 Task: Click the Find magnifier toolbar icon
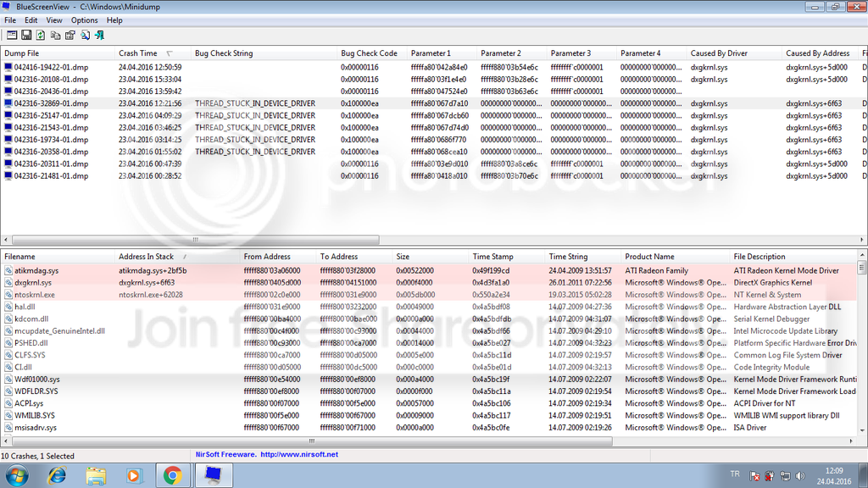85,35
